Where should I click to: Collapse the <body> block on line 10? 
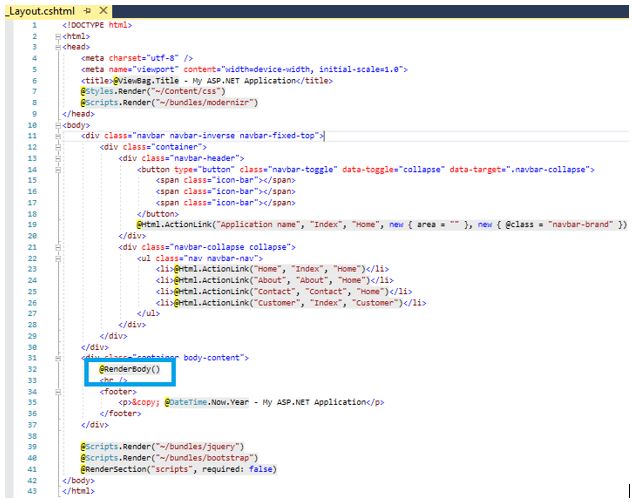[58, 126]
